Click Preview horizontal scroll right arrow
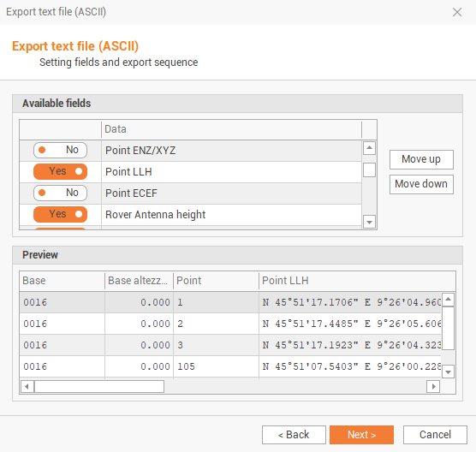This screenshot has height=452, width=476. [433, 386]
